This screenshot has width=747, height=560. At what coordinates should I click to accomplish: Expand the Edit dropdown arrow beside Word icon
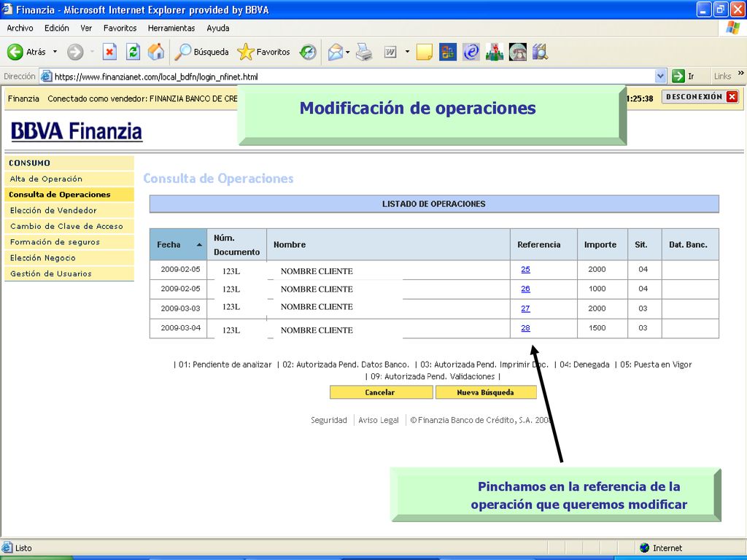(407, 52)
